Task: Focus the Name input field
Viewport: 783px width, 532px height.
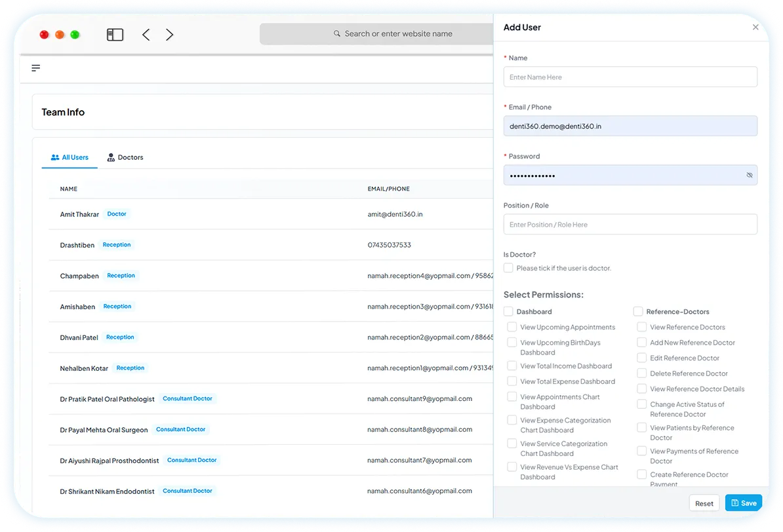Action: [x=630, y=77]
